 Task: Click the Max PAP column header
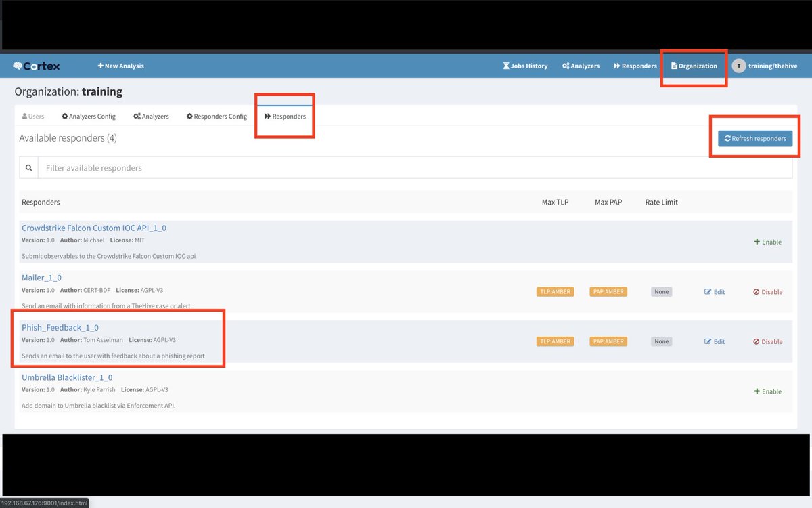pyautogui.click(x=608, y=202)
